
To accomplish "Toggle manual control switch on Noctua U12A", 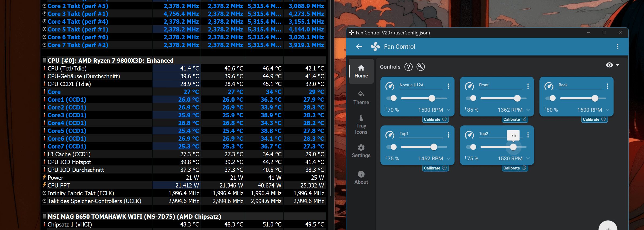I will (x=391, y=98).
